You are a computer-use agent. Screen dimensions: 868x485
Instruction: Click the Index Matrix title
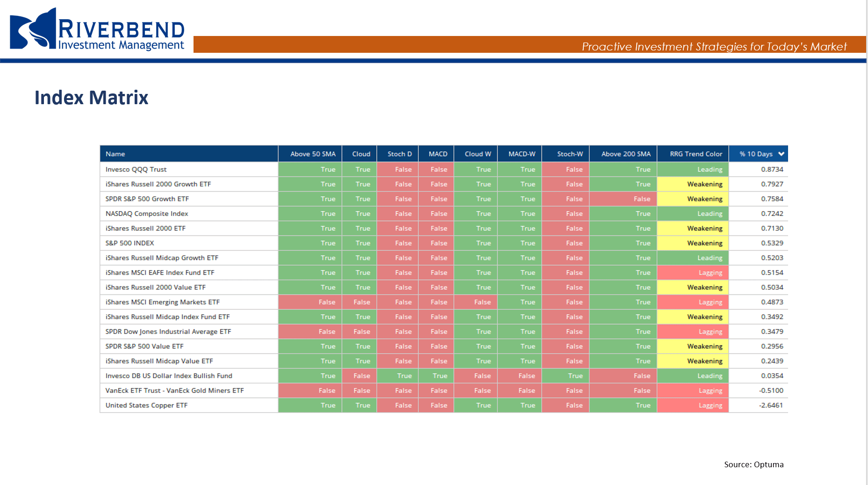pos(91,98)
